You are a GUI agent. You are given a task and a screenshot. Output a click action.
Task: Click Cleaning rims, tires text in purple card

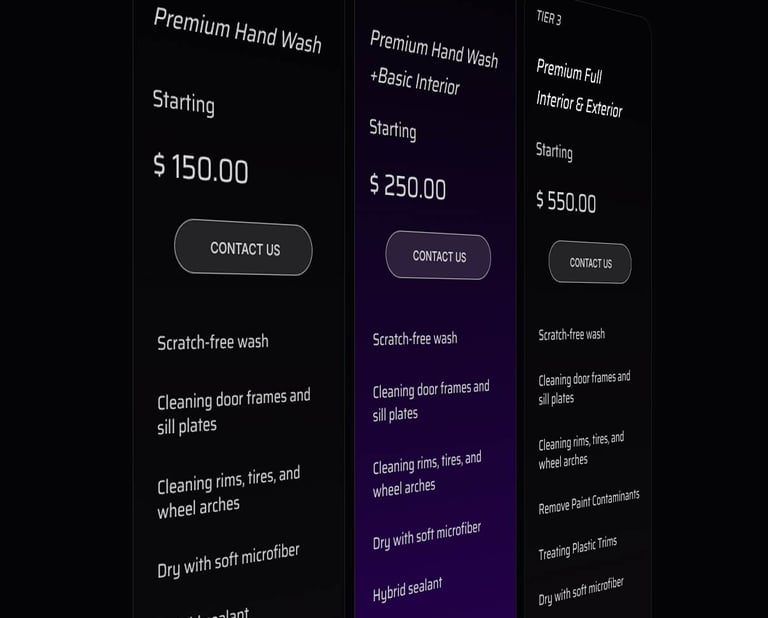(x=427, y=474)
